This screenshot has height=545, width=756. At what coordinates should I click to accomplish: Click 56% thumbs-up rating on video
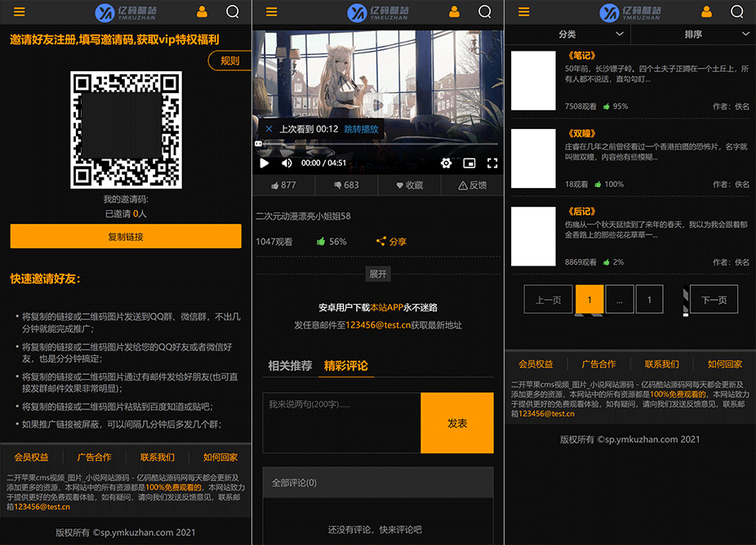click(x=331, y=241)
